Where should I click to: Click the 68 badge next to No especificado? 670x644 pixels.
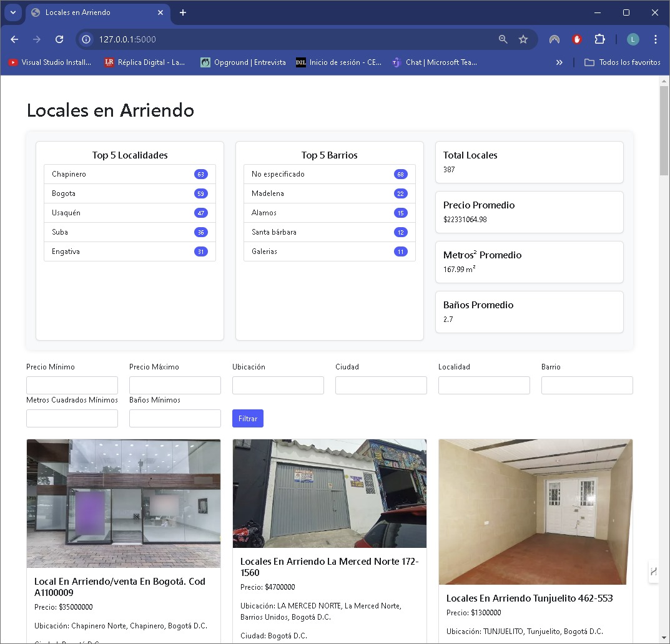[400, 174]
